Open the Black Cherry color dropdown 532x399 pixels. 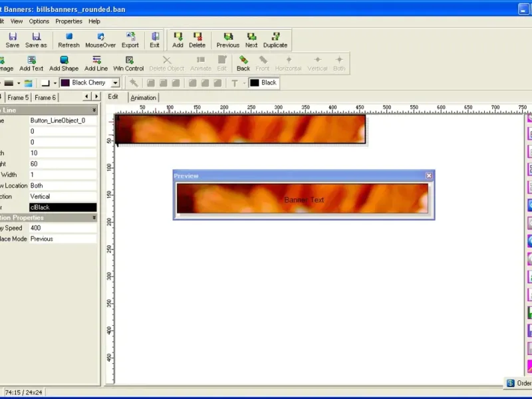click(115, 82)
